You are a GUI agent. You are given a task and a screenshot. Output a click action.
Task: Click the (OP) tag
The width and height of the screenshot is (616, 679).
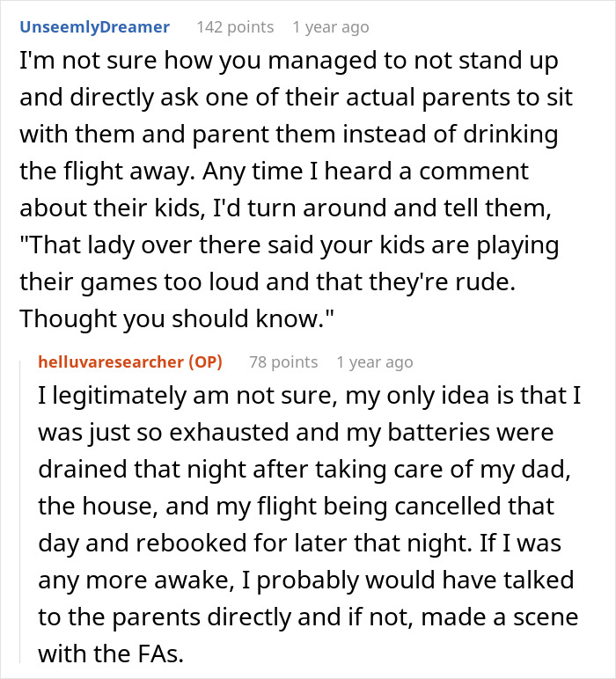point(205,362)
